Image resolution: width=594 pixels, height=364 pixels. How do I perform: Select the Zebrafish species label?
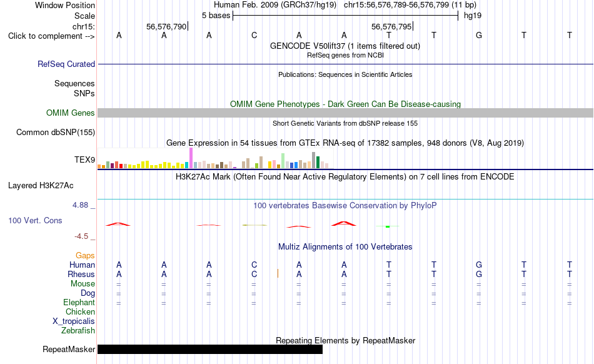[78, 331]
